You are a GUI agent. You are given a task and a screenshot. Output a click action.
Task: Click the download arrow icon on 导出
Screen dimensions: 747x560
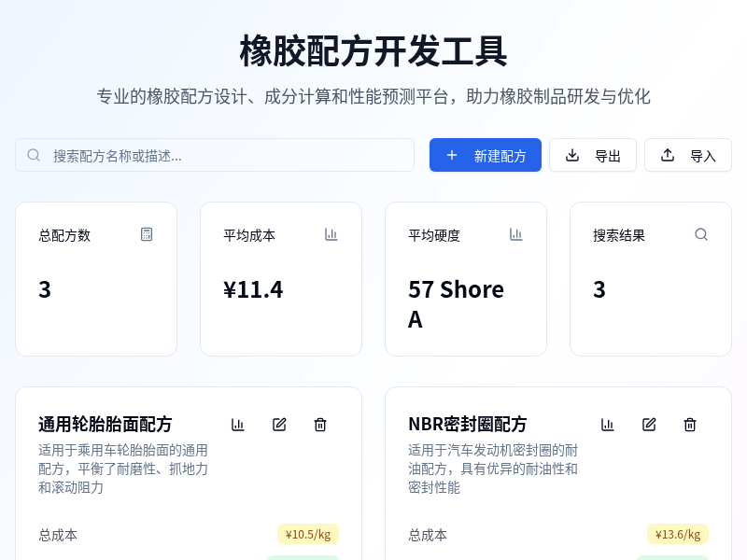[x=572, y=155]
